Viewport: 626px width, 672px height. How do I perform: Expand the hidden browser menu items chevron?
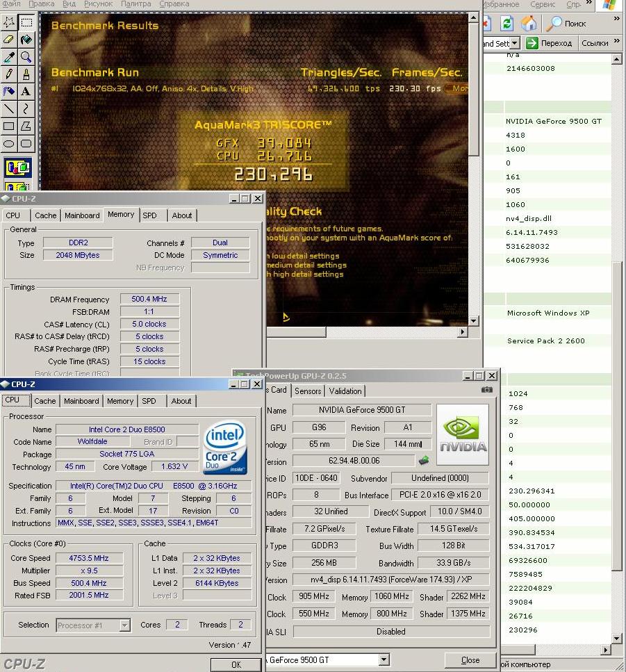(x=589, y=3)
